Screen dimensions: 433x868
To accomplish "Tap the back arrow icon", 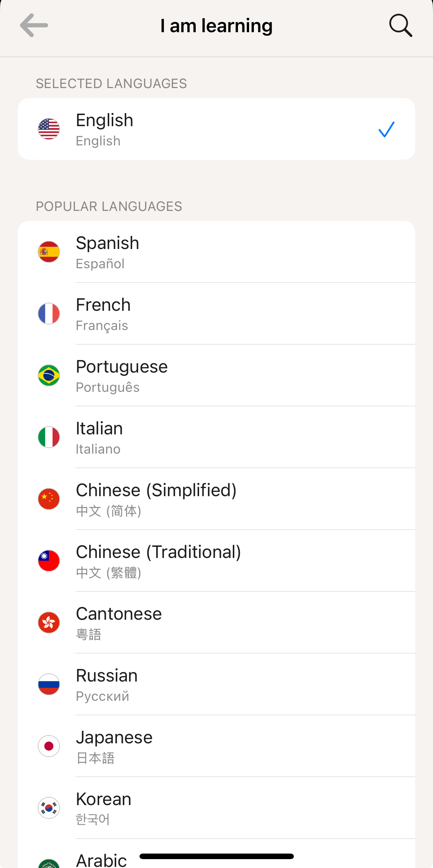I will [34, 25].
